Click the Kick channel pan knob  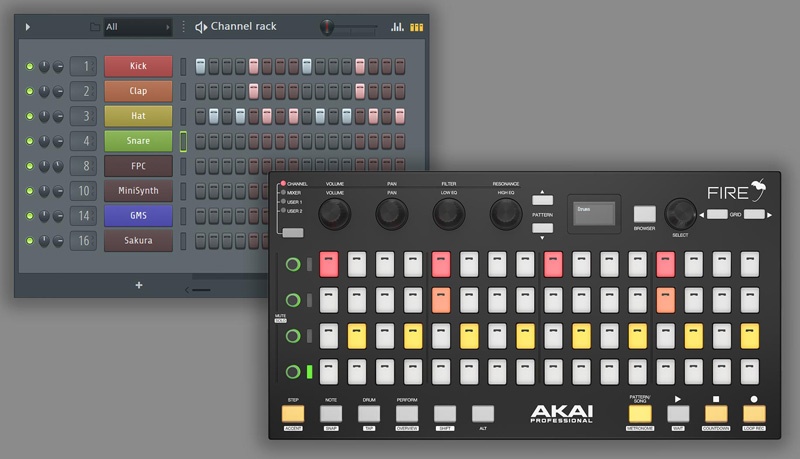coord(44,66)
